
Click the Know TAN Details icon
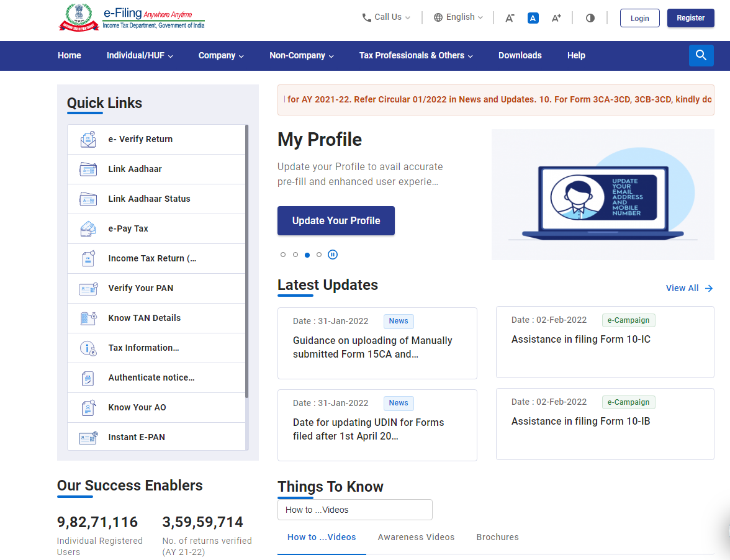pyautogui.click(x=88, y=318)
